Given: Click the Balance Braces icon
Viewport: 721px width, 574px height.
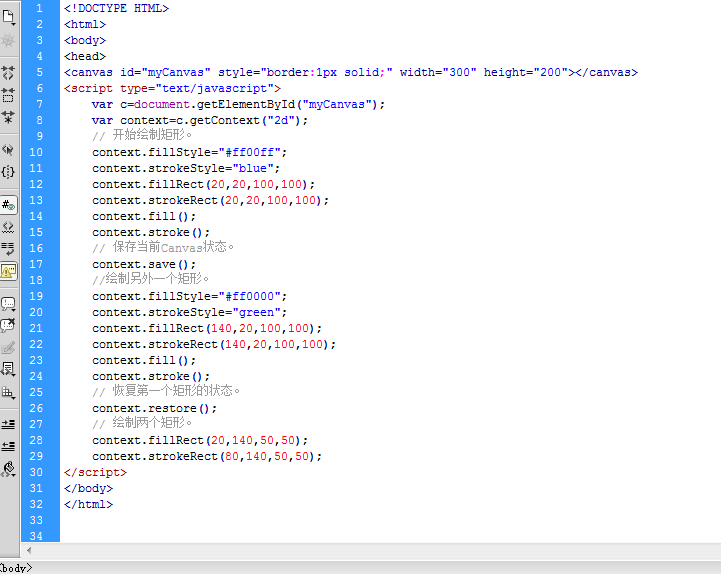Looking at the screenshot, I should click(x=9, y=172).
